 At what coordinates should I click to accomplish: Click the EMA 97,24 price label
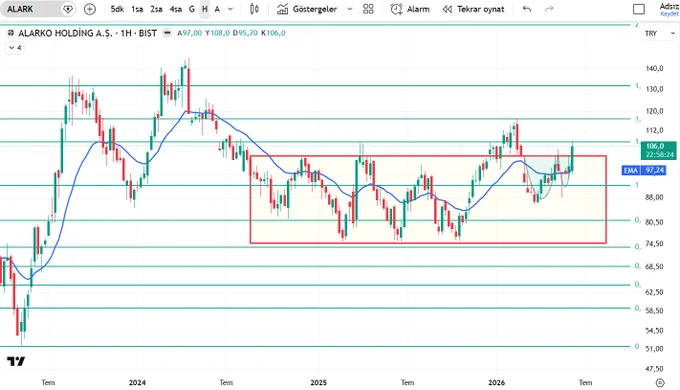(x=644, y=170)
